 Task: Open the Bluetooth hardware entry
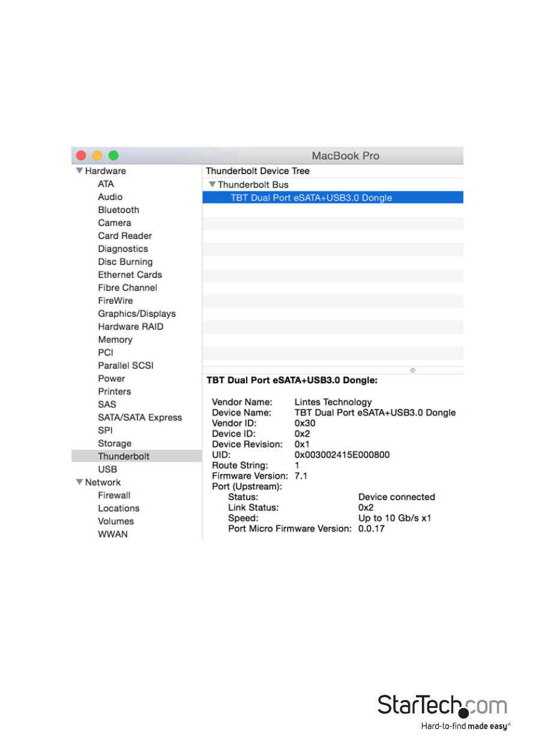(118, 210)
